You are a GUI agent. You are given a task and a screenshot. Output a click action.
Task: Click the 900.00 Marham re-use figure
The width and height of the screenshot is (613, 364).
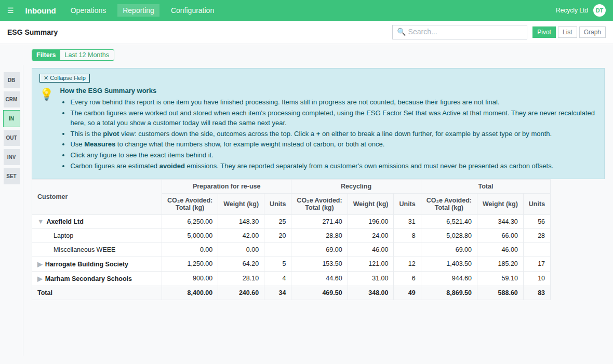tap(203, 278)
